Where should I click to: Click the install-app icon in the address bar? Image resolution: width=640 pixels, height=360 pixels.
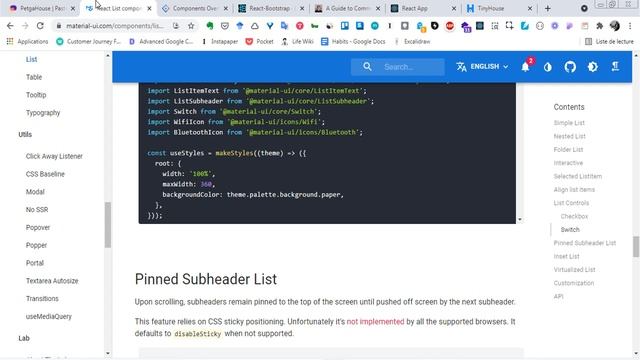pos(176,26)
